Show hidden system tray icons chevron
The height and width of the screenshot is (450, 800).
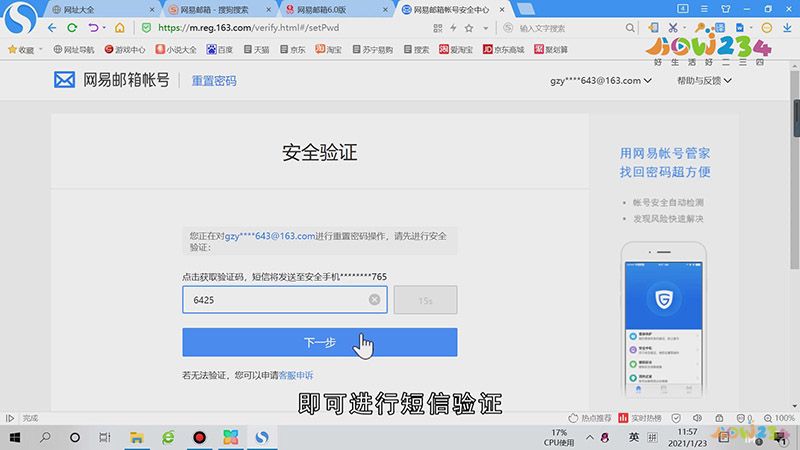[589, 438]
